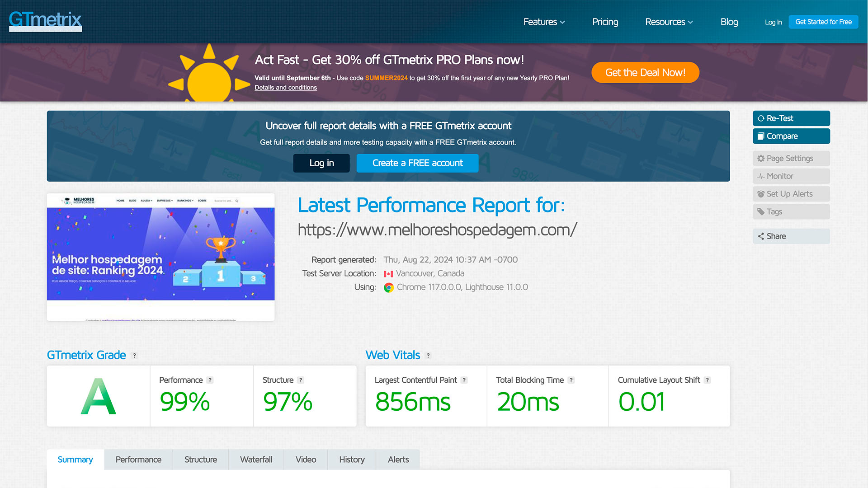Click the Tags label icon
This screenshot has width=868, height=488.
coord(761,211)
